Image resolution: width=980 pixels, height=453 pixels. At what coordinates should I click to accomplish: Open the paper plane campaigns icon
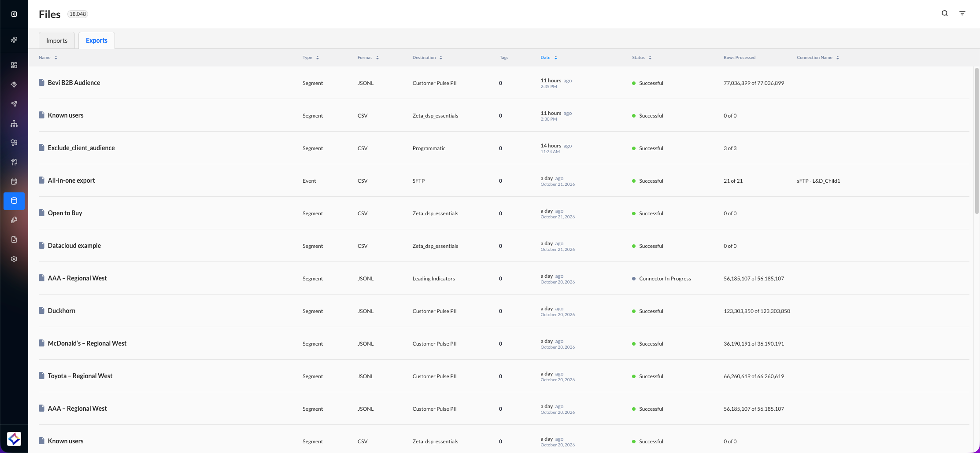coord(14,104)
